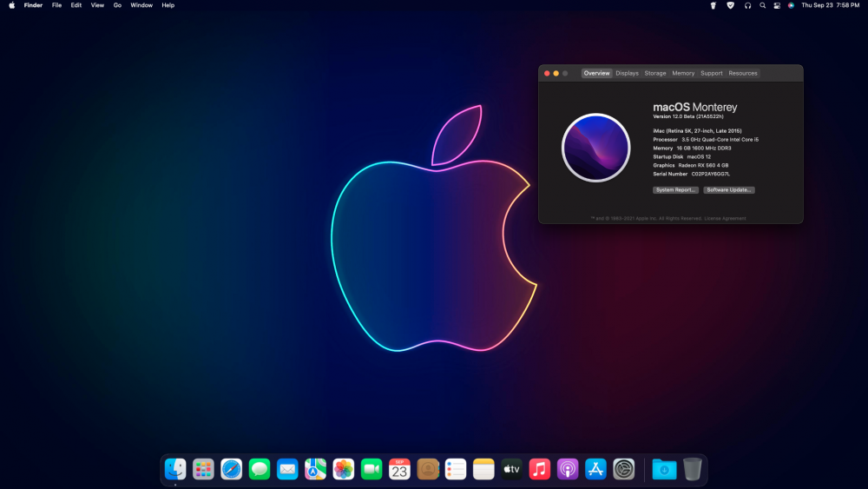Launch FaceTime from the Dock
Viewport: 868px width, 489px height.
click(372, 469)
